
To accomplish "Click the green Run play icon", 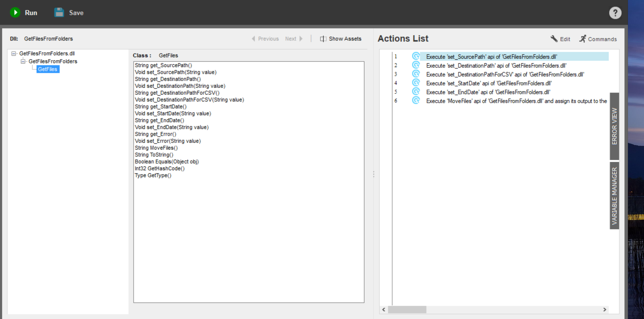I will click(x=15, y=12).
